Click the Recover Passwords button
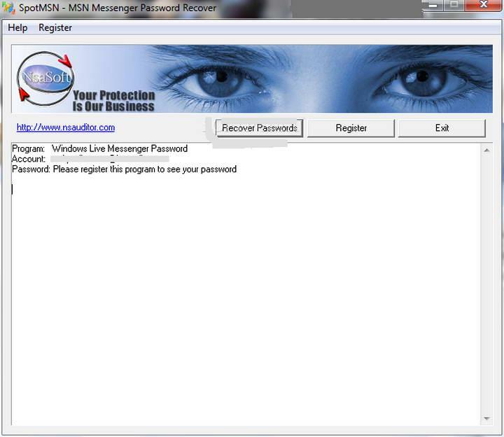The width and height of the screenshot is (504, 437). pos(259,128)
